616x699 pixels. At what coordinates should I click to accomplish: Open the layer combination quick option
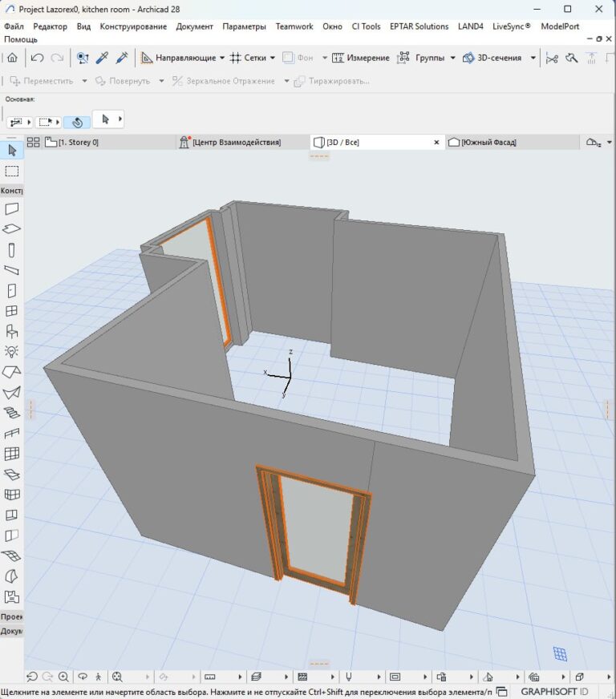[256, 677]
